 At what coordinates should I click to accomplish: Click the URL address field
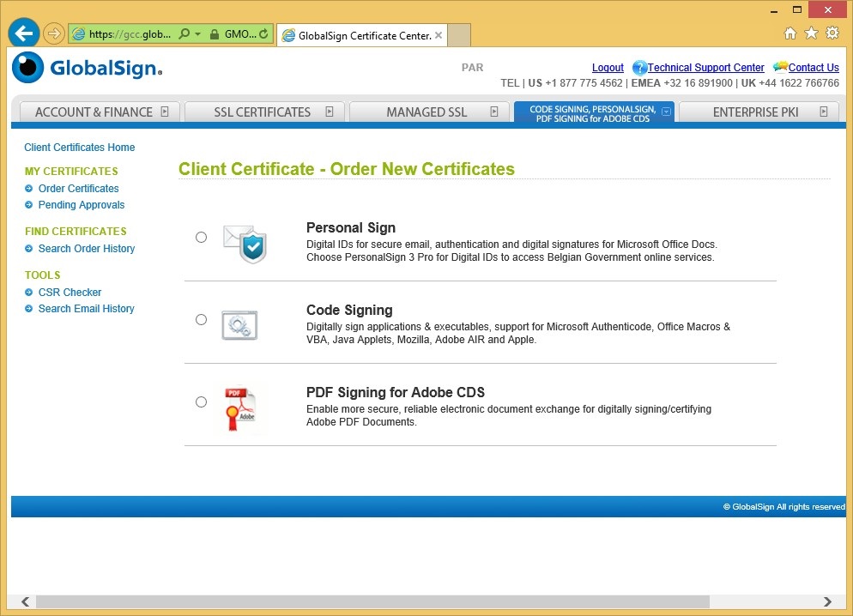[130, 34]
